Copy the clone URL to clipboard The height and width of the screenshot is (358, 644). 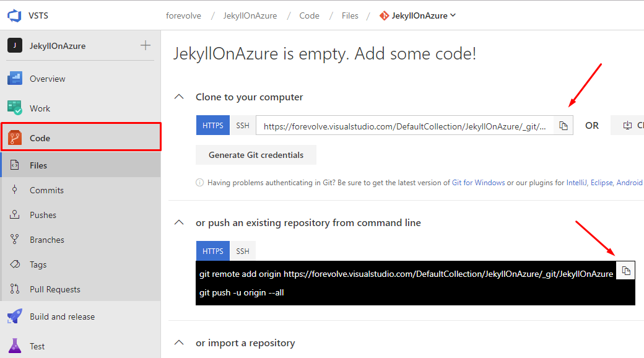coord(563,126)
